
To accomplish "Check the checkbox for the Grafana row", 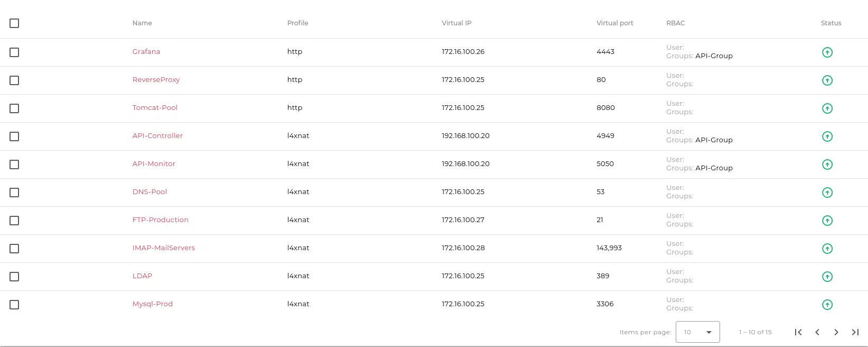I will coord(14,52).
